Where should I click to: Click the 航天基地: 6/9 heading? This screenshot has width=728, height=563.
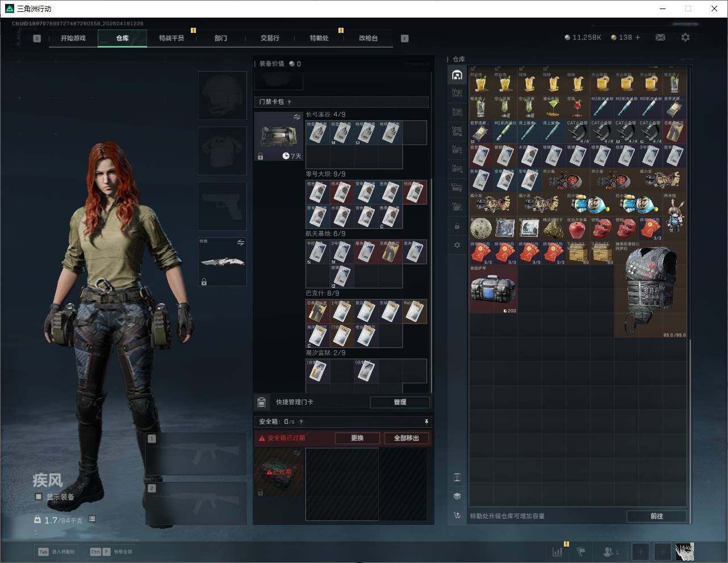pos(325,234)
